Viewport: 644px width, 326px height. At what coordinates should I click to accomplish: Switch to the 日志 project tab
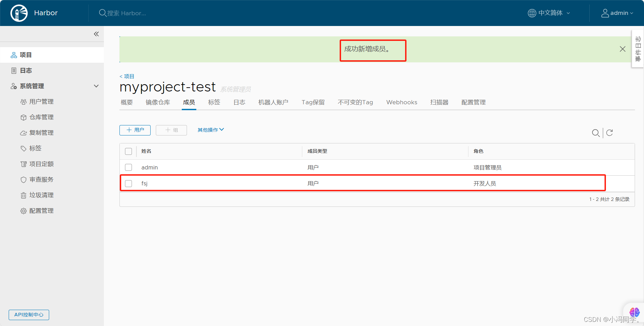[239, 102]
